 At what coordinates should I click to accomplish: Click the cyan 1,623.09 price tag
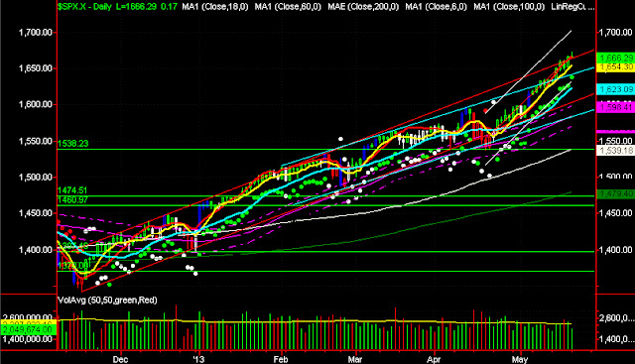click(x=616, y=89)
